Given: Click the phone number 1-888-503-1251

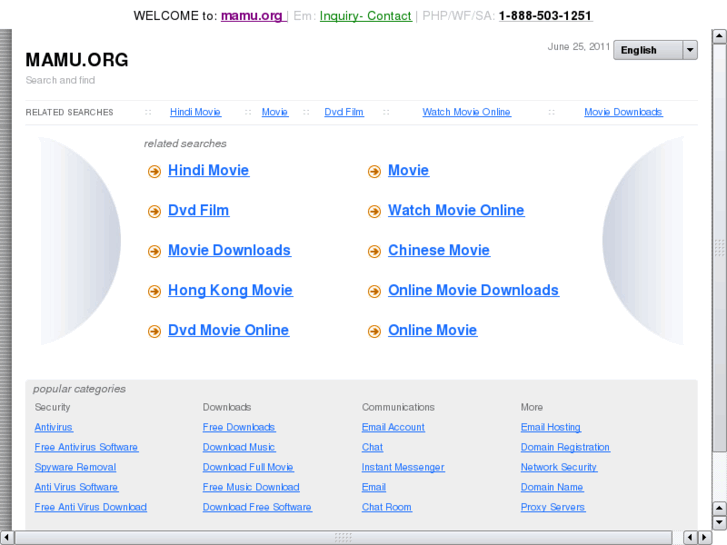Looking at the screenshot, I should (545, 16).
